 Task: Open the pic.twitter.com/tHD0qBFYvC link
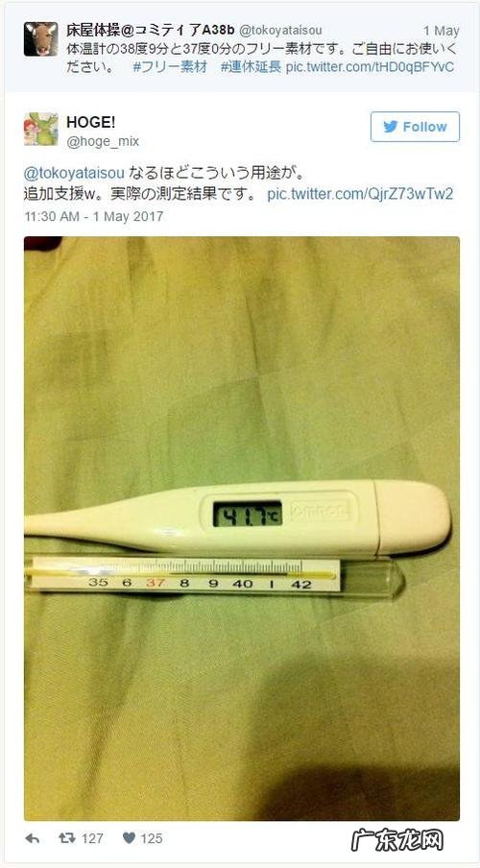pyautogui.click(x=370, y=67)
